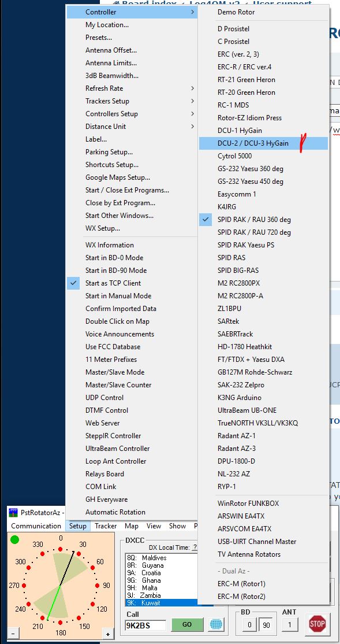
Task: Click the 270 degree dot on compass
Action: tap(23, 586)
